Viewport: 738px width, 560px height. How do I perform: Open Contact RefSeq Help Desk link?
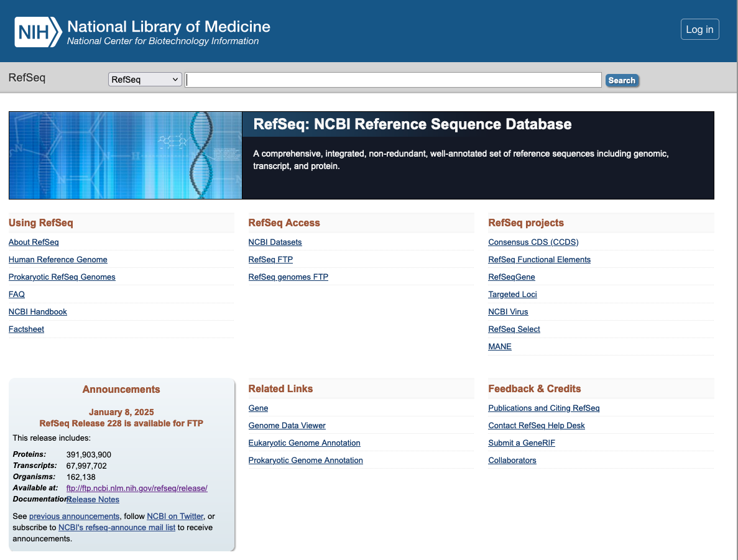pyautogui.click(x=536, y=426)
